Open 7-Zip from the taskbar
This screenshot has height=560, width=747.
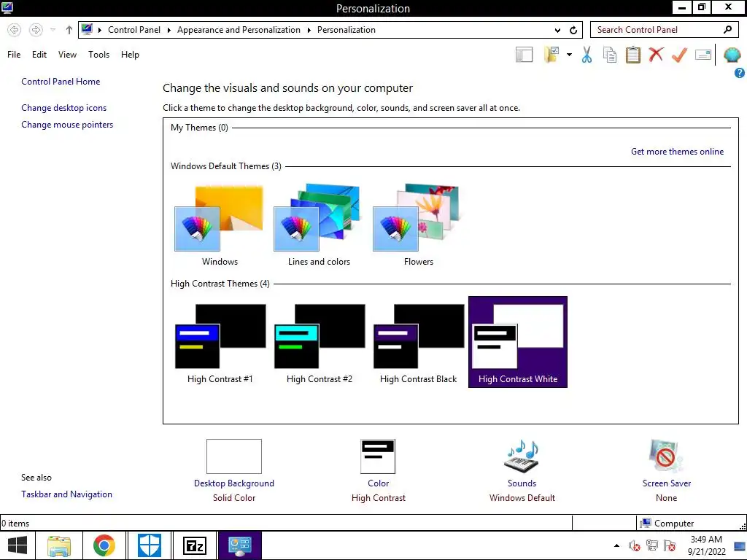click(194, 545)
